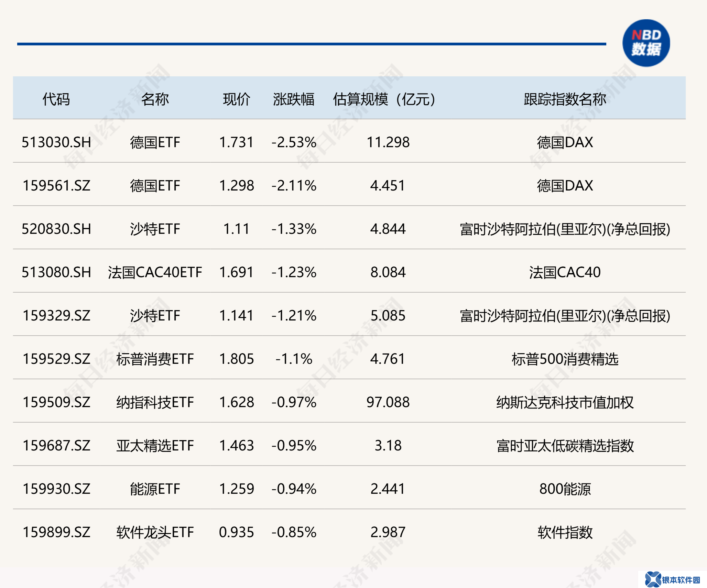The image size is (707, 588).
Task: Select code 159509.SZ
Action: (x=56, y=402)
